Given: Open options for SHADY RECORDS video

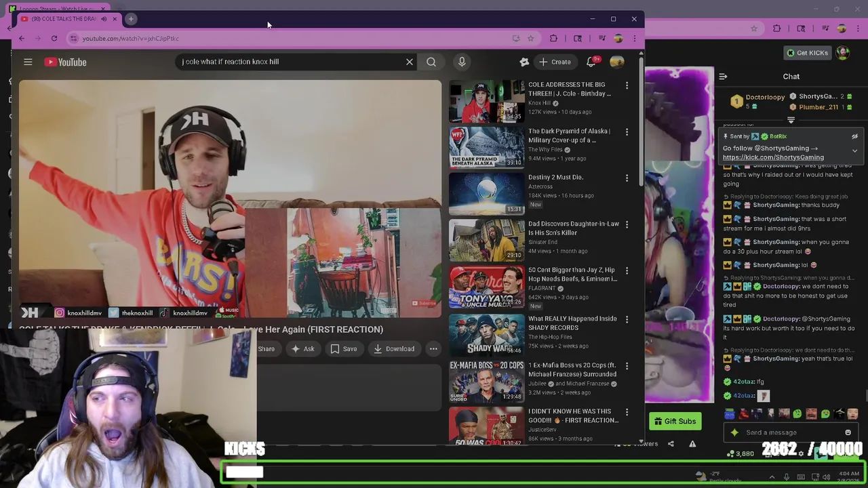Looking at the screenshot, I should click(x=627, y=319).
